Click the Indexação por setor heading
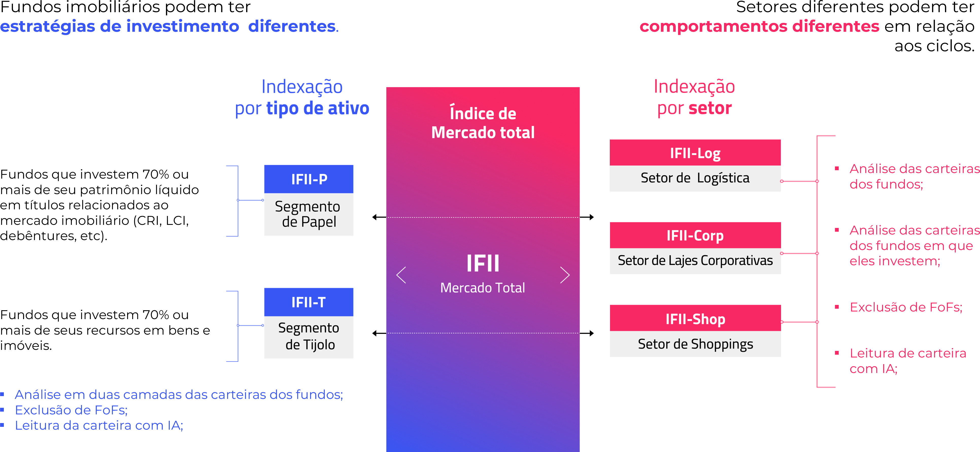The image size is (980, 452). (694, 97)
